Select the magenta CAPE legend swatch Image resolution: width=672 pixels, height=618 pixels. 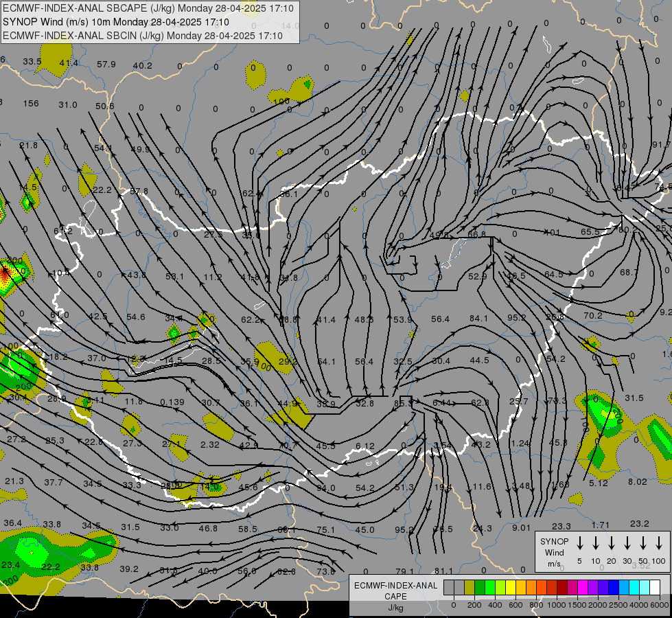click(x=583, y=588)
